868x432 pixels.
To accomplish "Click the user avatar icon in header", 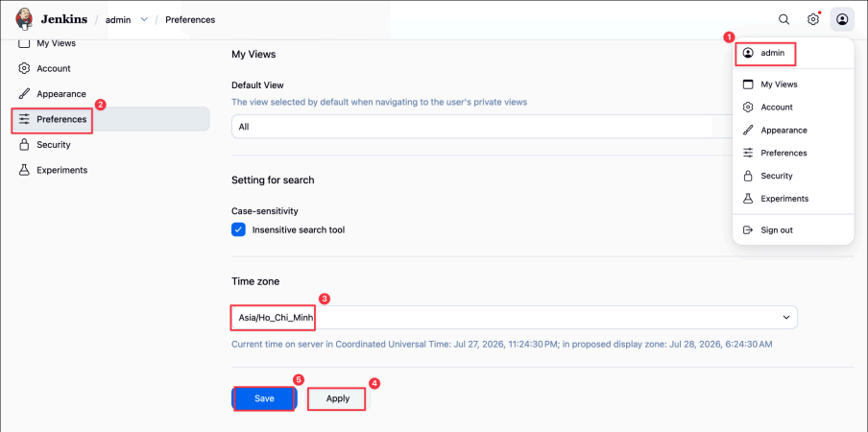I will [x=842, y=19].
